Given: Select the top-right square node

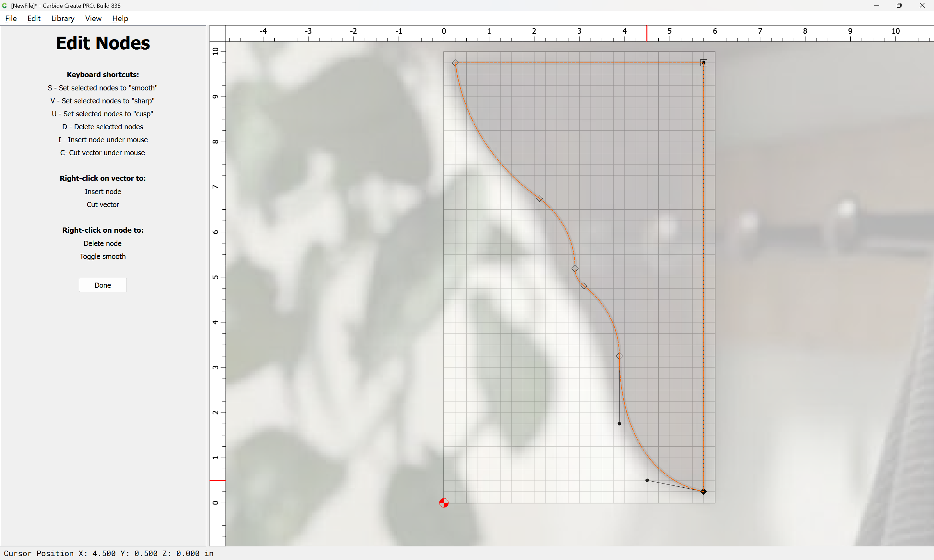Looking at the screenshot, I should point(703,63).
